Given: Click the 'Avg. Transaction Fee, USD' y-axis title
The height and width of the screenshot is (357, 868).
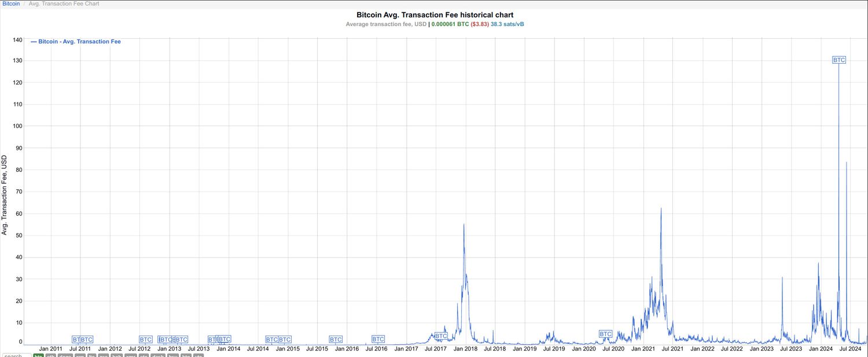Looking at the screenshot, I should [4, 194].
